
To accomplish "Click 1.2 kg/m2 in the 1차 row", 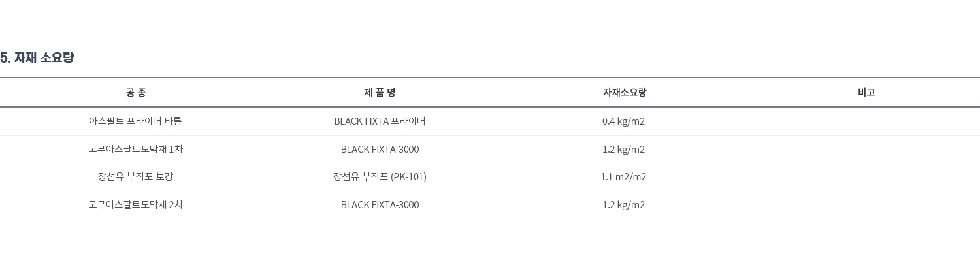I will pyautogui.click(x=623, y=150).
